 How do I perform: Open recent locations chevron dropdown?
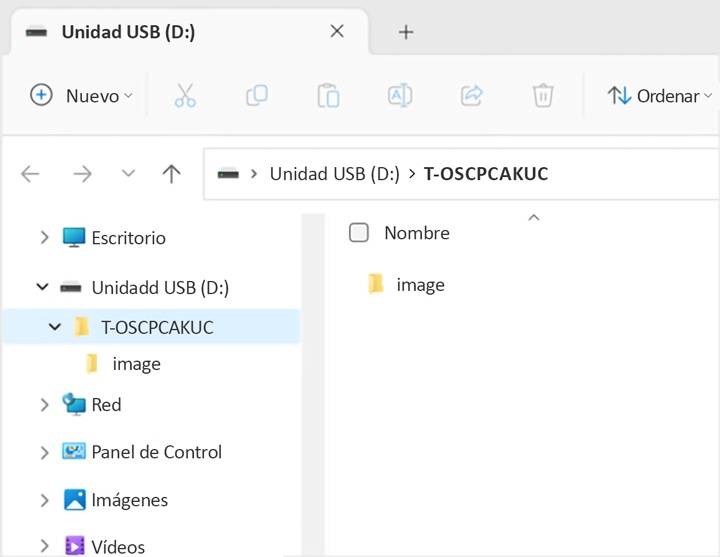click(128, 174)
